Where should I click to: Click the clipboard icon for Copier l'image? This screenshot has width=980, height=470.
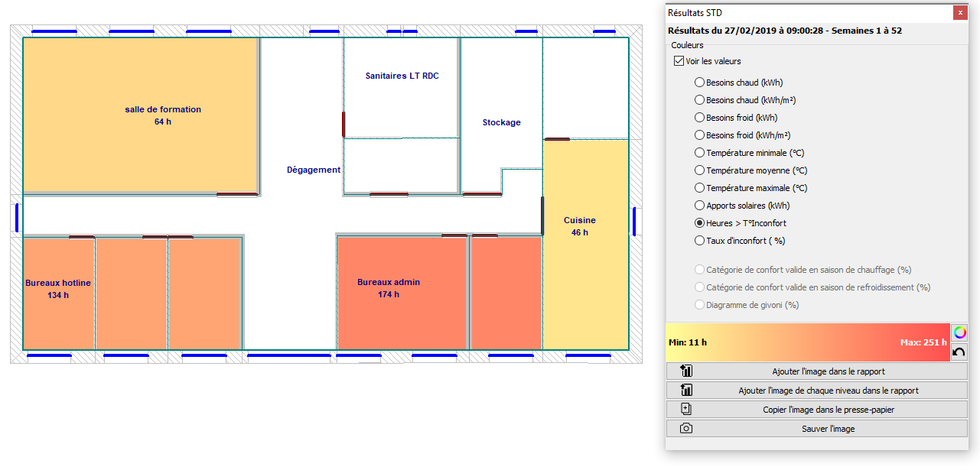point(686,410)
